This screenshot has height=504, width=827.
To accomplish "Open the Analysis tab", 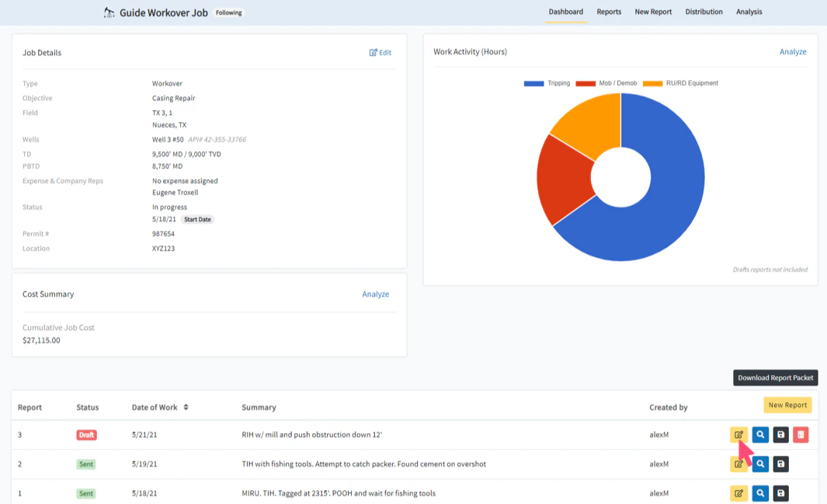I will [749, 12].
